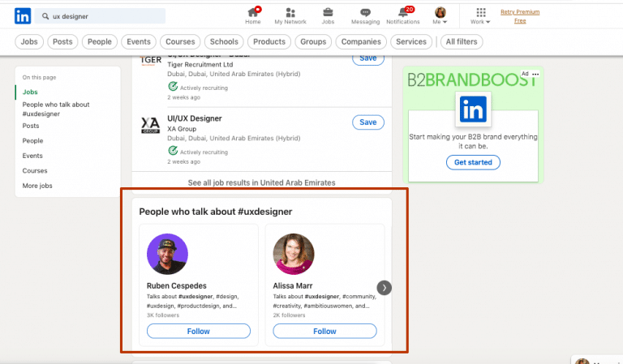Open Alissa Marr's profile photo

coord(294,254)
